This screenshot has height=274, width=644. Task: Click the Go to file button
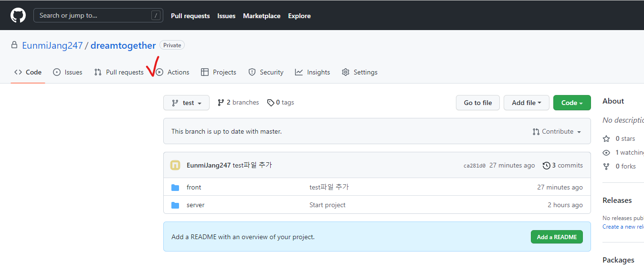point(478,103)
